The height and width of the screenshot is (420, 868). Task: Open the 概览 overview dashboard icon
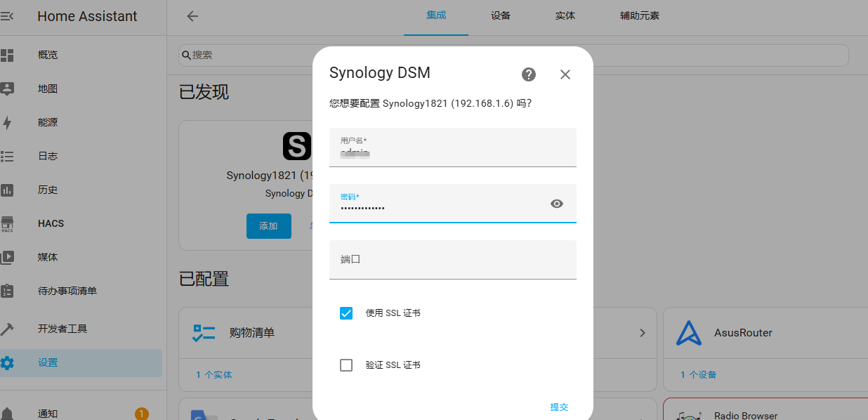point(7,55)
